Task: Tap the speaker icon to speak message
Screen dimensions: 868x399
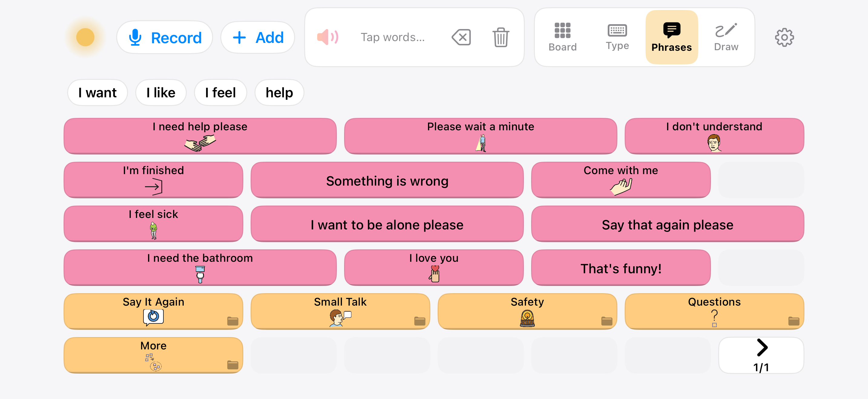Action: coord(327,37)
